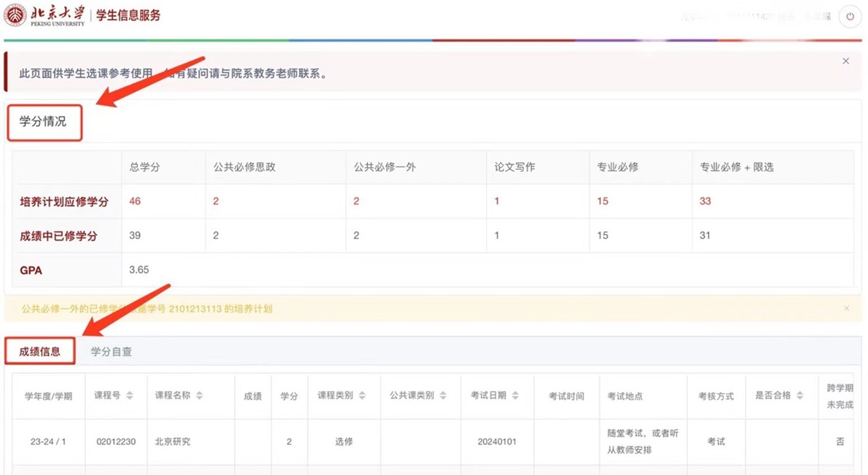The width and height of the screenshot is (868, 475).
Task: Click the 学年度/学期 column header
Action: pyautogui.click(x=48, y=396)
